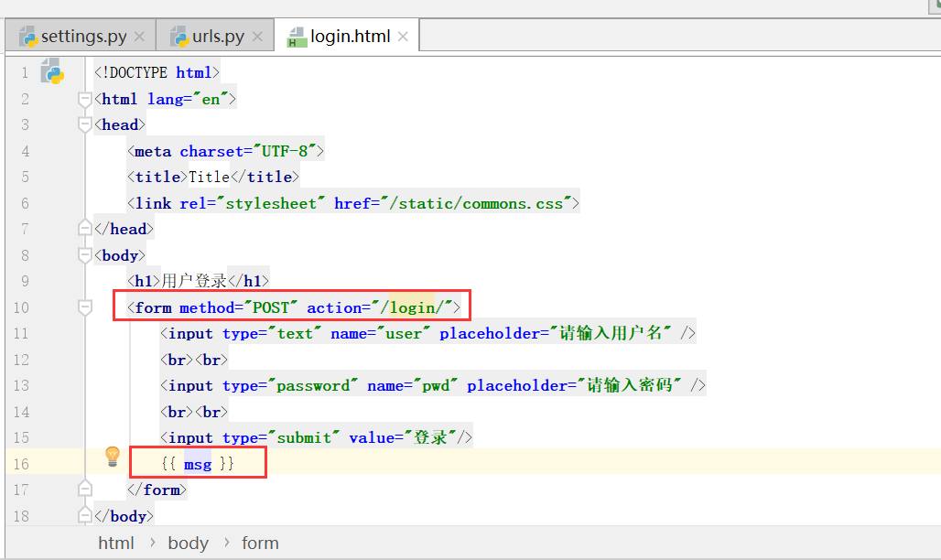Click the closing head fold marker on line 7

pos(84,228)
